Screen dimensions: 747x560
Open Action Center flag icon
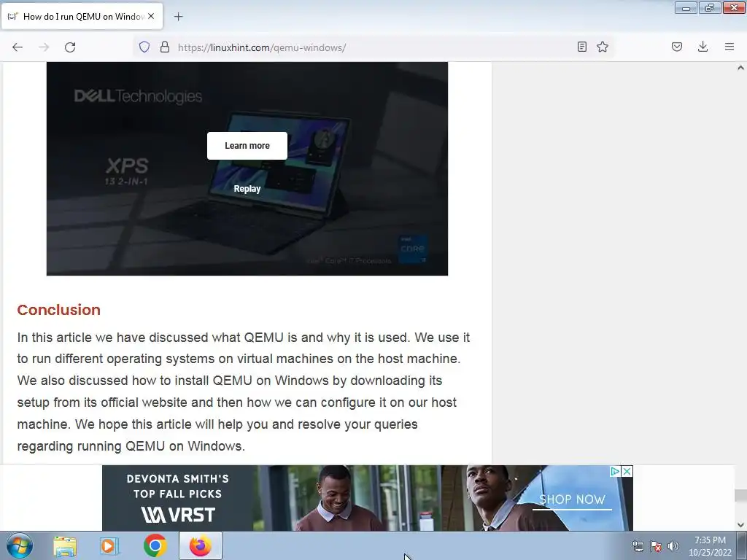(x=656, y=546)
